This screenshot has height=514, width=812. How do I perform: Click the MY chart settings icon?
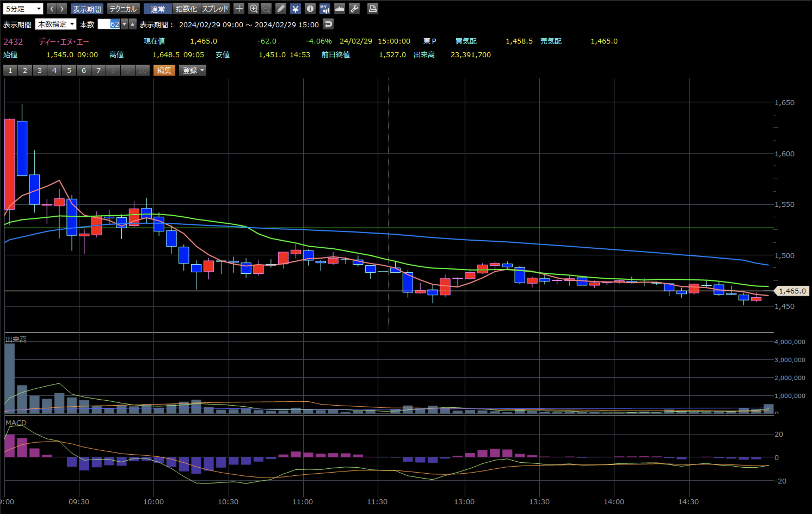(325, 9)
